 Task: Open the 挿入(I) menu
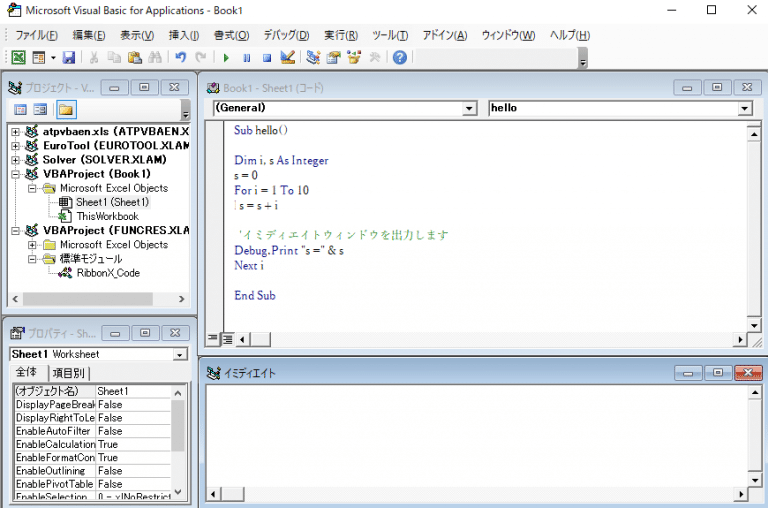[x=184, y=35]
